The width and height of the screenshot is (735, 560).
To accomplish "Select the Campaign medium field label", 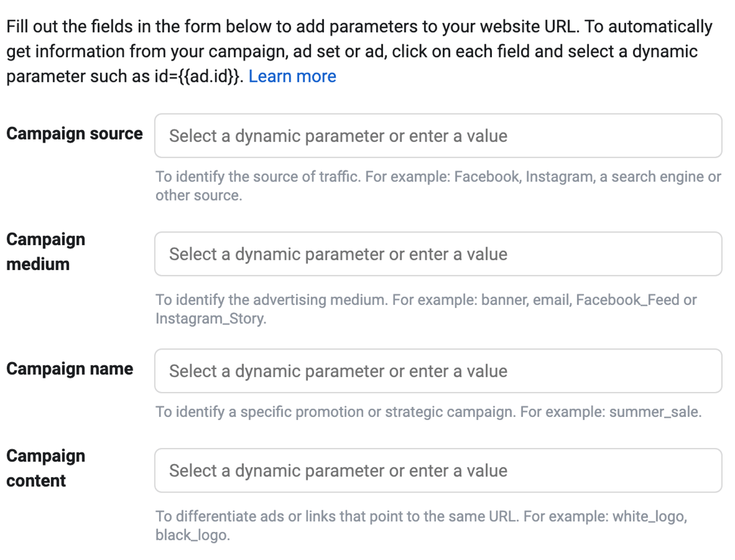I will [46, 251].
